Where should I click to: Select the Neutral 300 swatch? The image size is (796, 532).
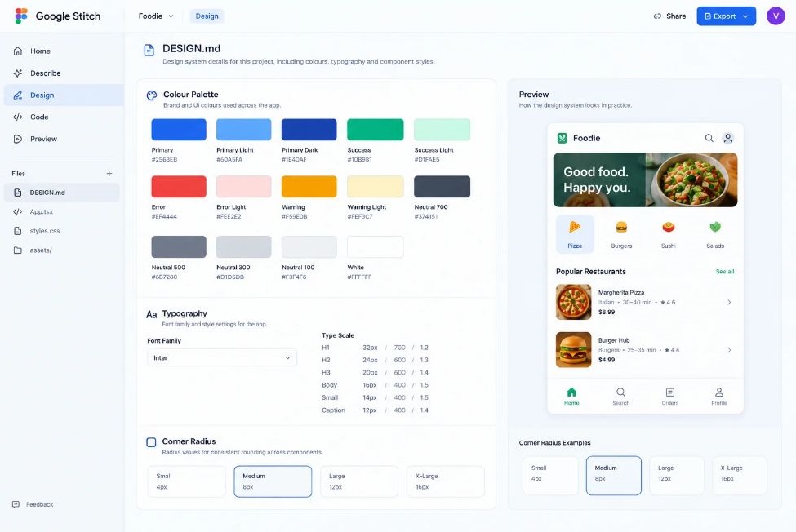pos(243,247)
